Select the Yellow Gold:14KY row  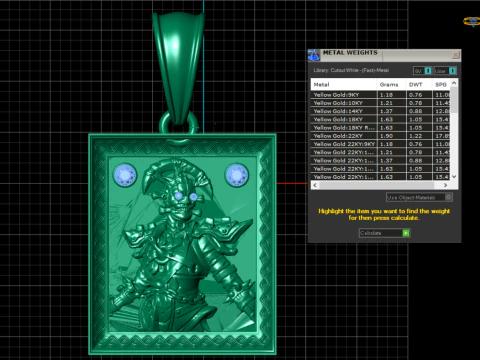380,111
